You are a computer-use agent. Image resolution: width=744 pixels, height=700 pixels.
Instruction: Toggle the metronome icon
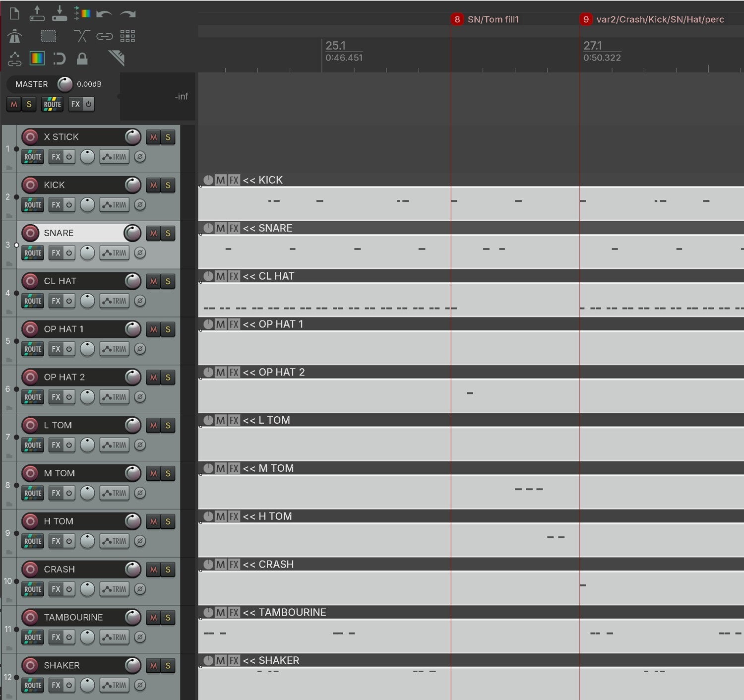pos(15,36)
